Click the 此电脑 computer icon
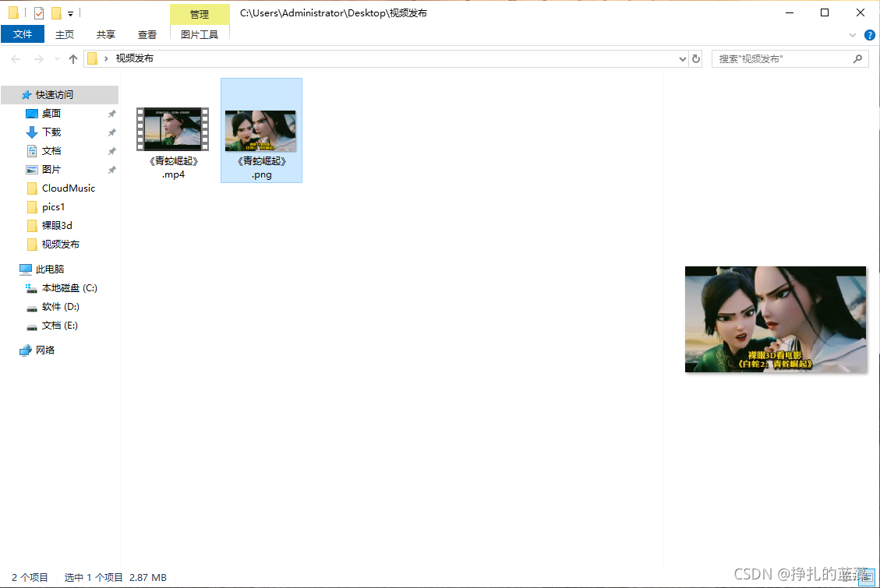880x588 pixels. (26, 269)
